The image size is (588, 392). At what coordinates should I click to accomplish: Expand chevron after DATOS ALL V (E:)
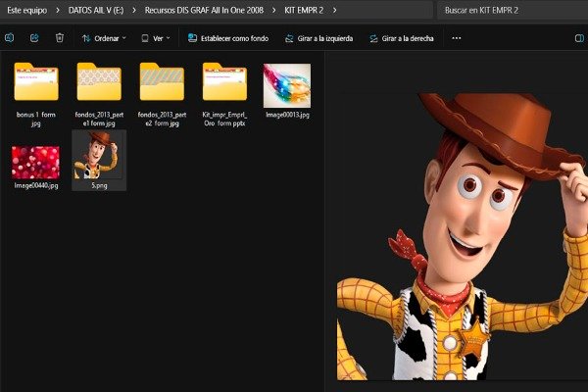pyautogui.click(x=134, y=10)
